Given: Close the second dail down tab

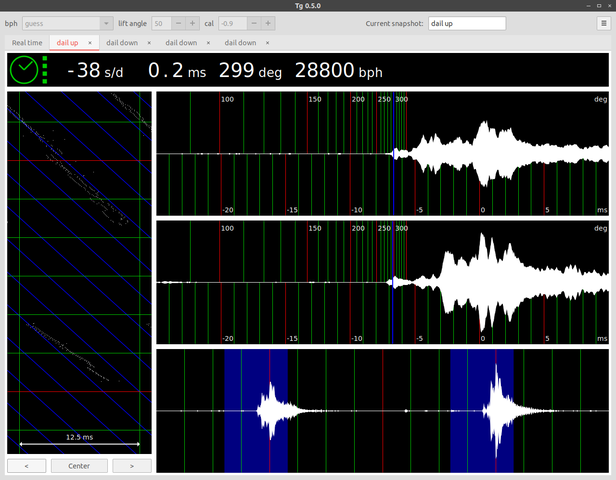Looking at the screenshot, I should (x=208, y=43).
